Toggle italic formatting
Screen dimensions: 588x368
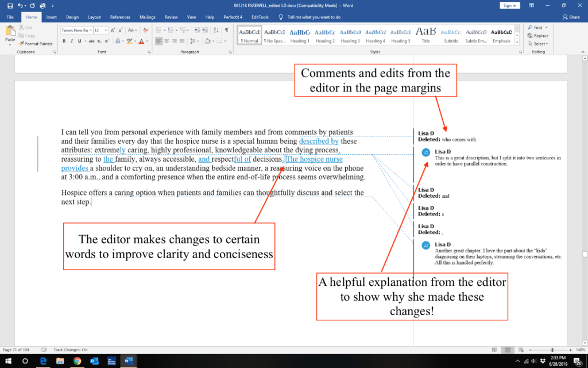(72, 41)
